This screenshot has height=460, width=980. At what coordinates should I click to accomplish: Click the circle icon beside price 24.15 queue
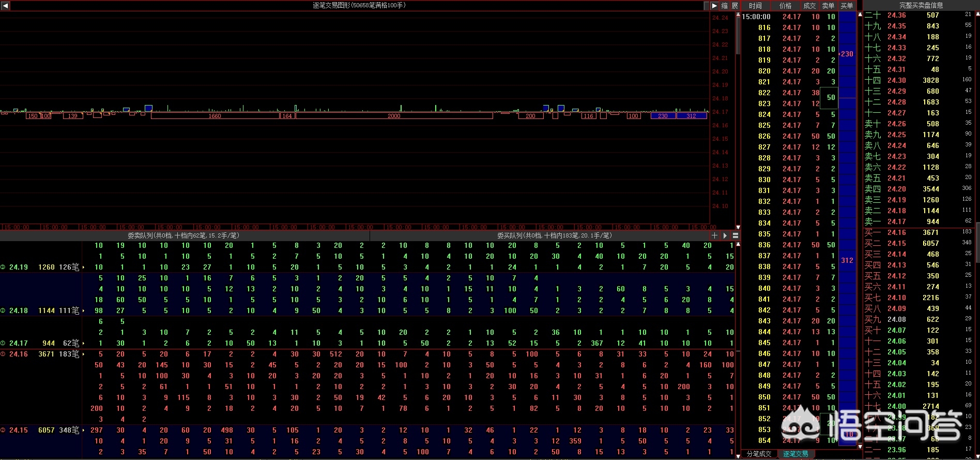(x=3, y=431)
